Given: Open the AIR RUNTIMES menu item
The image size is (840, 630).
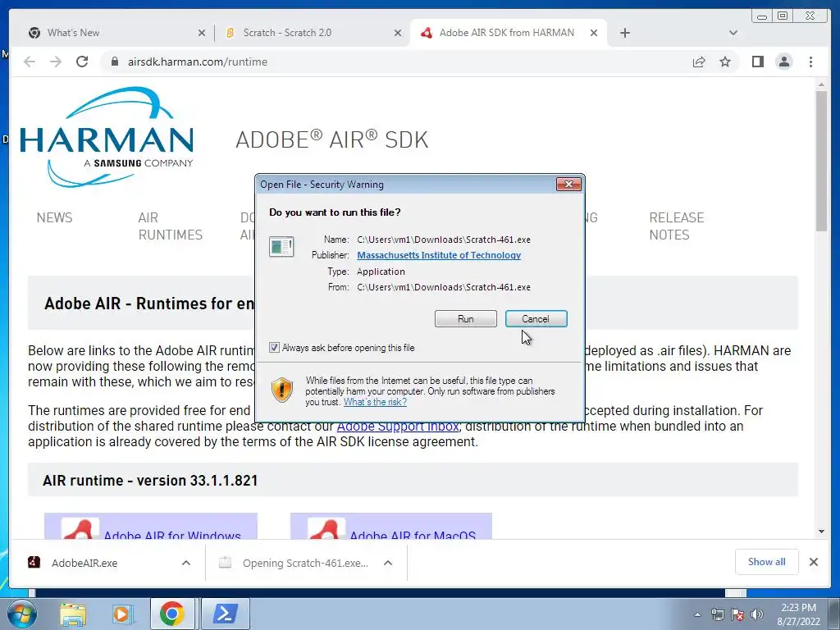Looking at the screenshot, I should coord(171,226).
